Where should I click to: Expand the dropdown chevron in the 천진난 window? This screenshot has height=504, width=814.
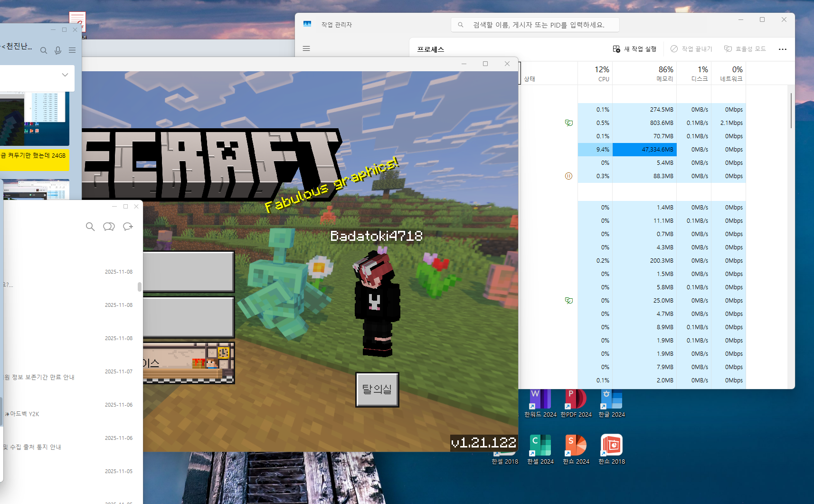point(65,75)
